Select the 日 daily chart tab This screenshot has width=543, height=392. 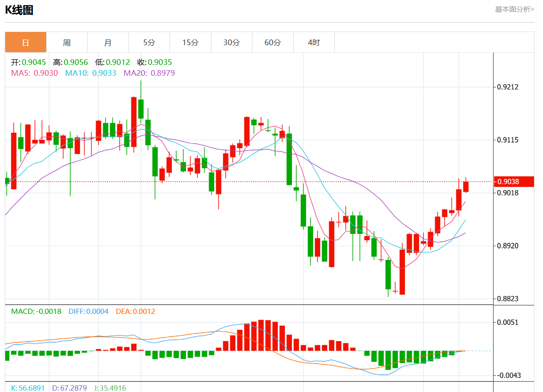[x=25, y=42]
